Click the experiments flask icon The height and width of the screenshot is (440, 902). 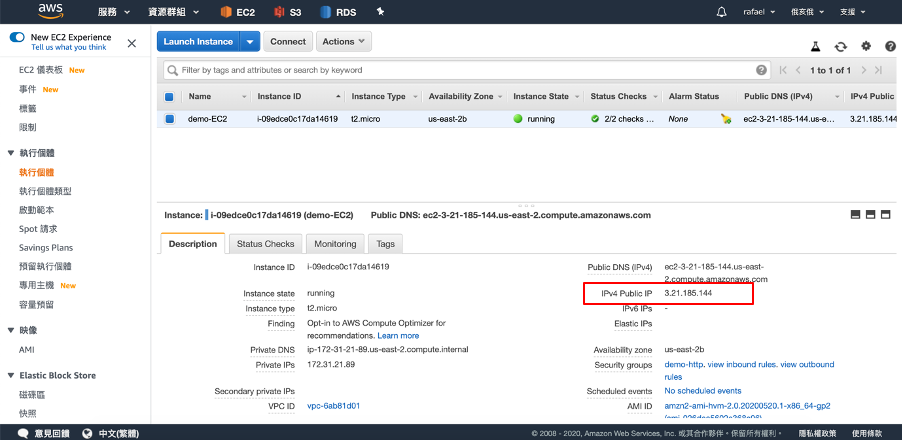coord(815,47)
